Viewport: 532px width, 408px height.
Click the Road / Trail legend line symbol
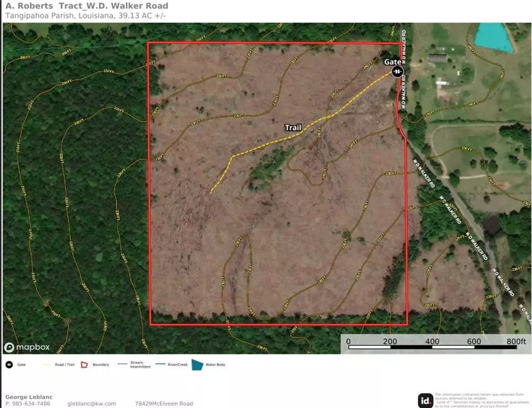[x=46, y=365]
